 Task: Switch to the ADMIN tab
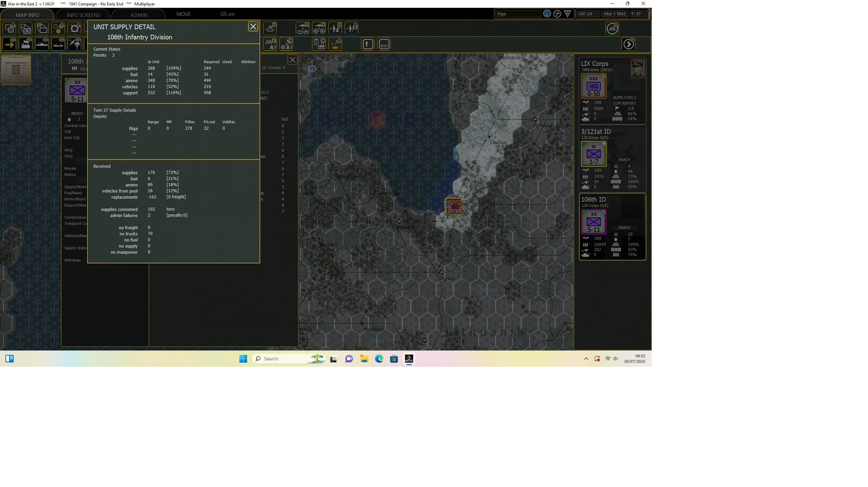pyautogui.click(x=139, y=15)
